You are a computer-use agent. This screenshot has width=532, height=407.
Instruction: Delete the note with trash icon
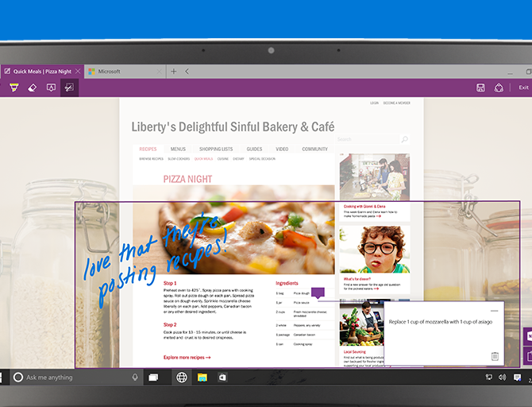coord(494,356)
